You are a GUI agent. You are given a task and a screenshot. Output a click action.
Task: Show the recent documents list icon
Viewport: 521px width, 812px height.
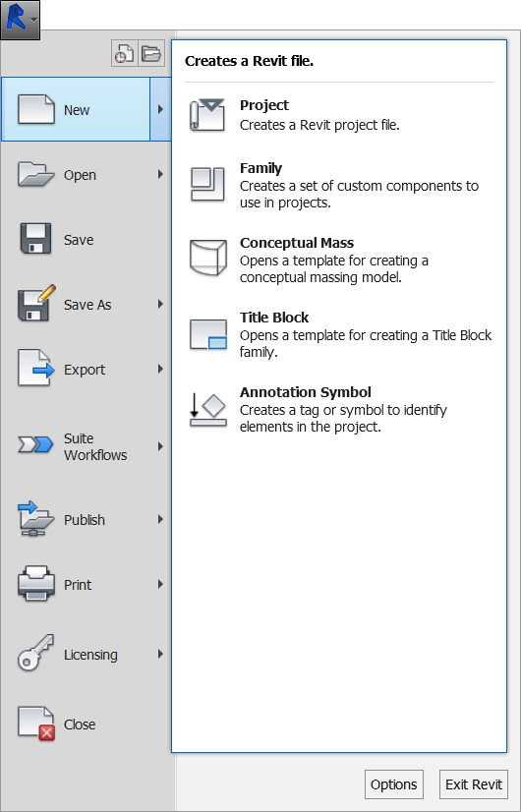124,53
